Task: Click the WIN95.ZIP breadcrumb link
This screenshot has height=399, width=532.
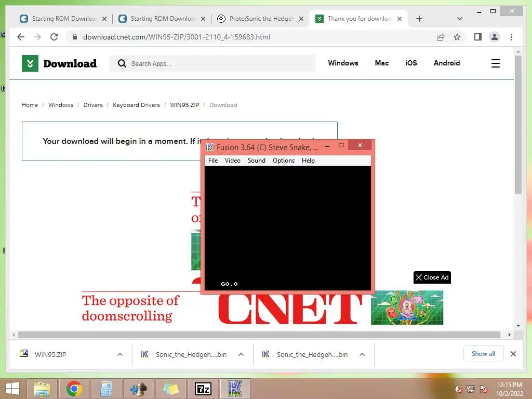Action: click(184, 105)
